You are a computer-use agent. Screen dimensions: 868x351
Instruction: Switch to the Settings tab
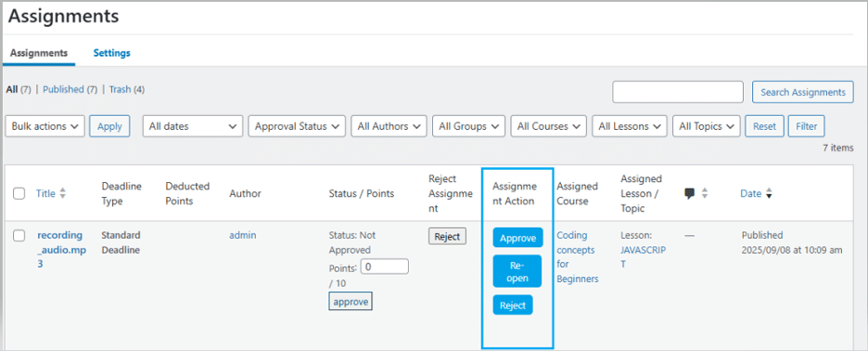(x=112, y=53)
